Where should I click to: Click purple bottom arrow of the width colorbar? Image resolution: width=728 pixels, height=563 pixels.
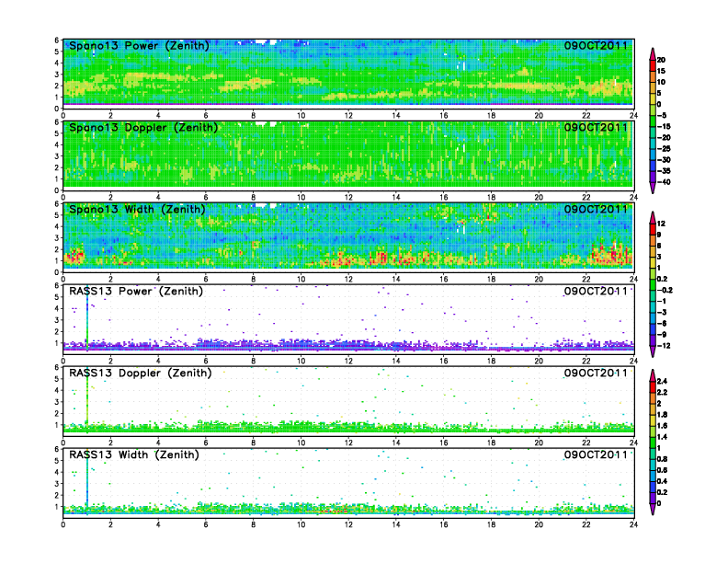coord(652,350)
